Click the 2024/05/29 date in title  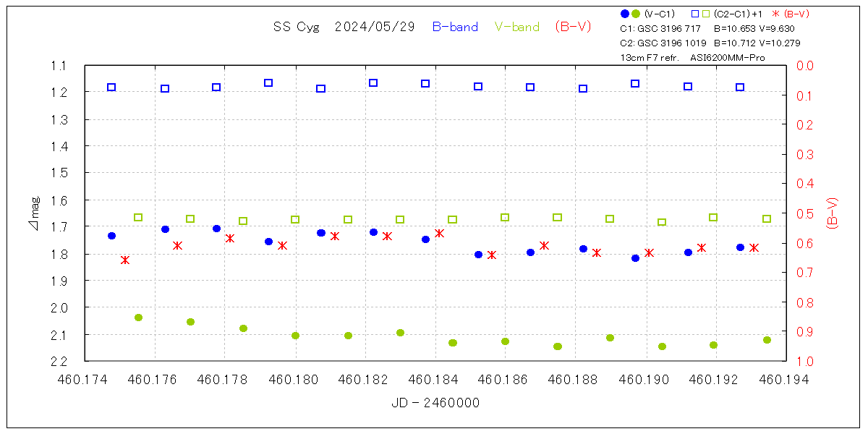point(375,27)
